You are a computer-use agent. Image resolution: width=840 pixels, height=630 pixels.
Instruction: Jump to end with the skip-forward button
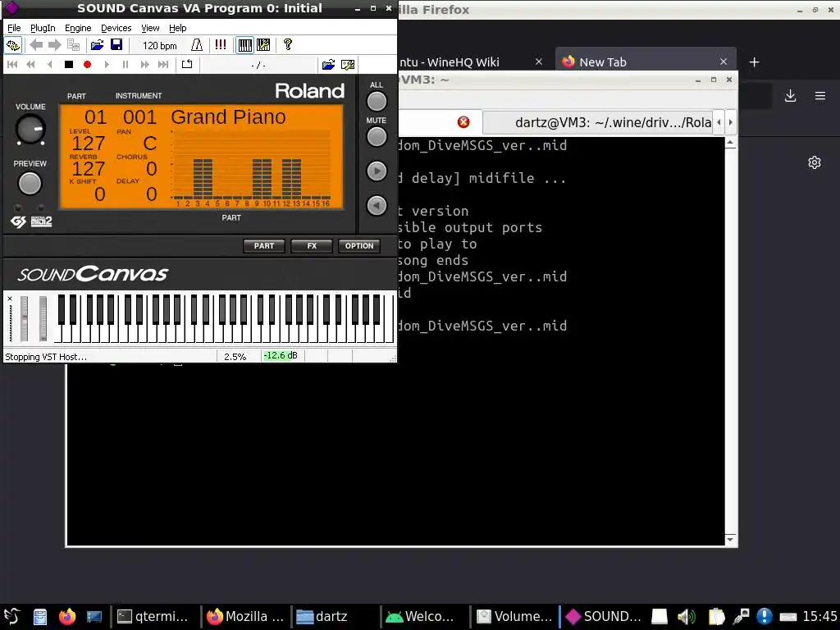163,65
